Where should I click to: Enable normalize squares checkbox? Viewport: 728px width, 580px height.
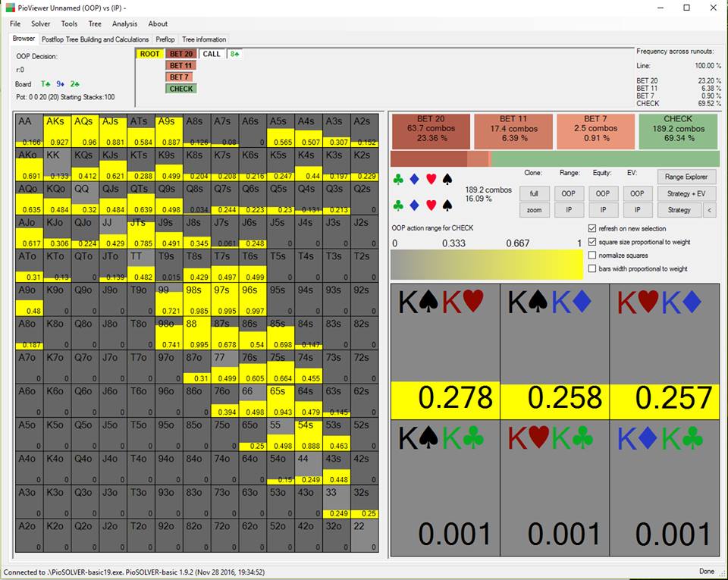tap(592, 256)
